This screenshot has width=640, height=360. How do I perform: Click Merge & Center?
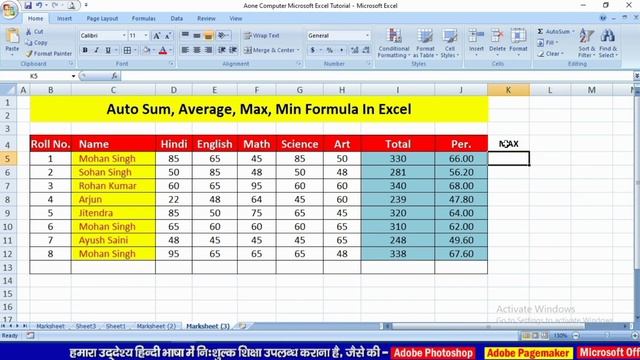[x=269, y=50]
